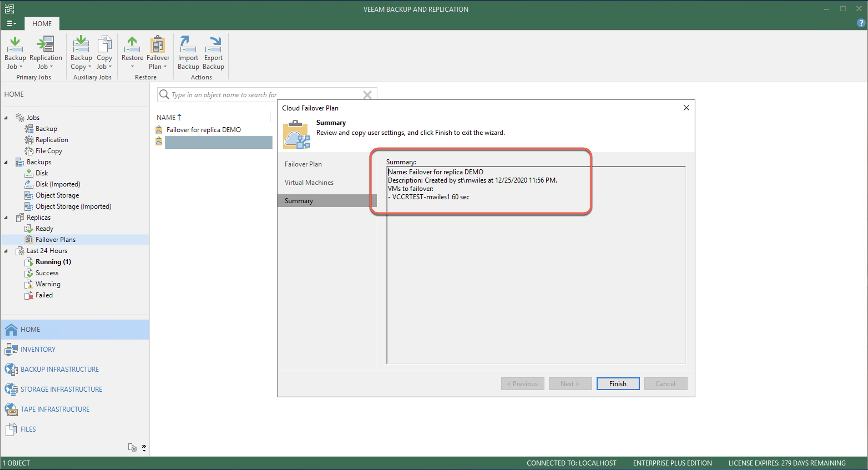The width and height of the screenshot is (868, 470).
Task: Click the Finish button
Action: (617, 384)
